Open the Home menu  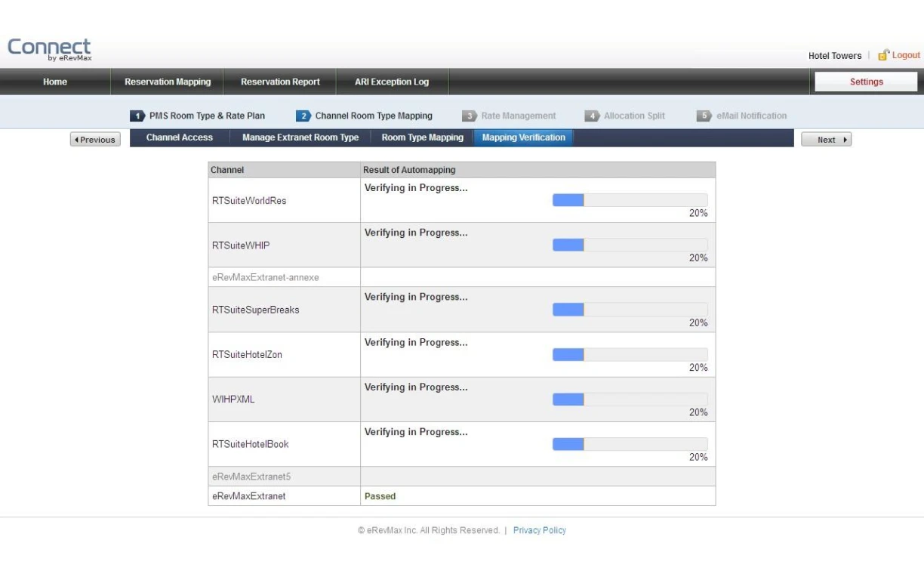click(x=55, y=82)
